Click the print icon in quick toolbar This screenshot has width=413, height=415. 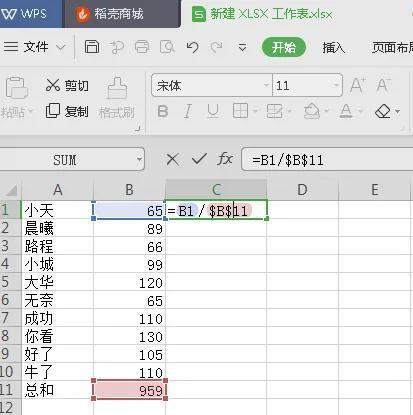142,47
